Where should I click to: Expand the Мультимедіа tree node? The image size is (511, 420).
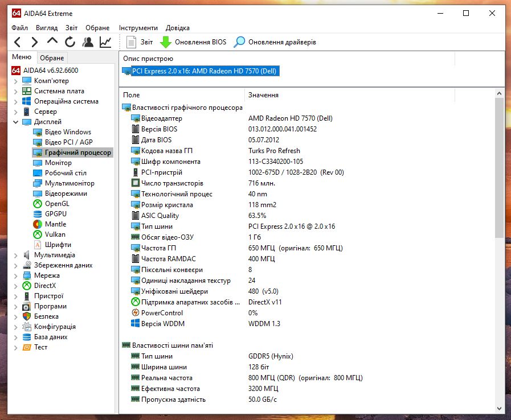(15, 256)
